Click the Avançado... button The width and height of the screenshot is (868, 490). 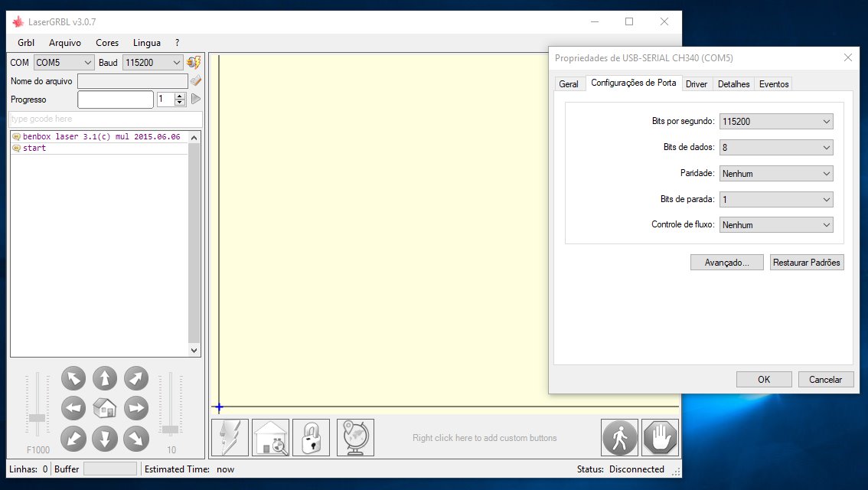click(x=727, y=263)
